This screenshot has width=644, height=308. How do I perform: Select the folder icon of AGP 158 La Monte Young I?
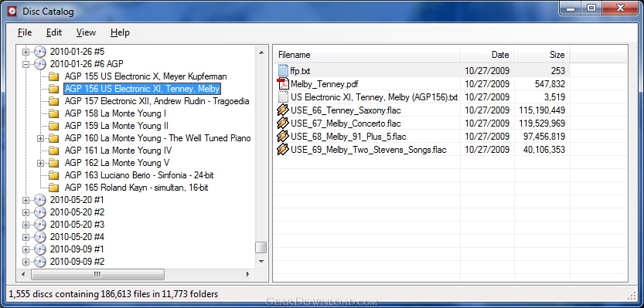pos(54,113)
